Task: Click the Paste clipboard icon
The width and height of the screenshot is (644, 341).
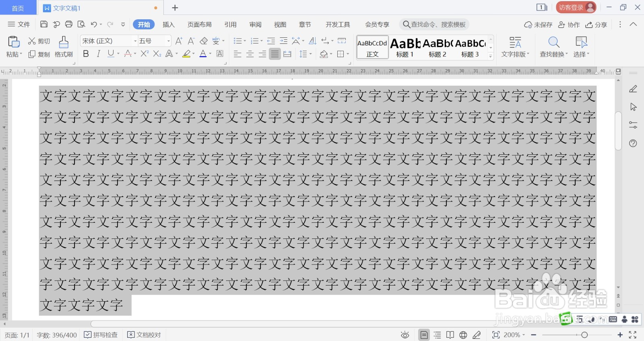Action: 14,42
